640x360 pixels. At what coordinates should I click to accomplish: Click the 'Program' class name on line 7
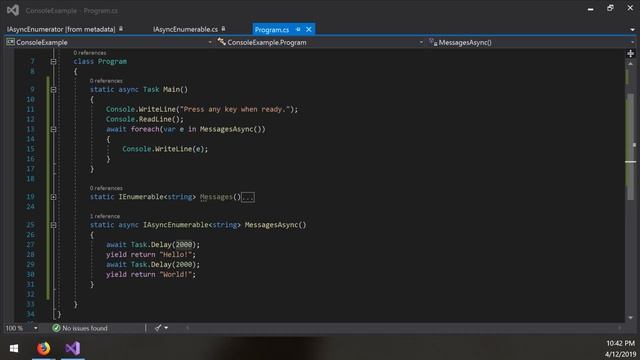[x=112, y=61]
